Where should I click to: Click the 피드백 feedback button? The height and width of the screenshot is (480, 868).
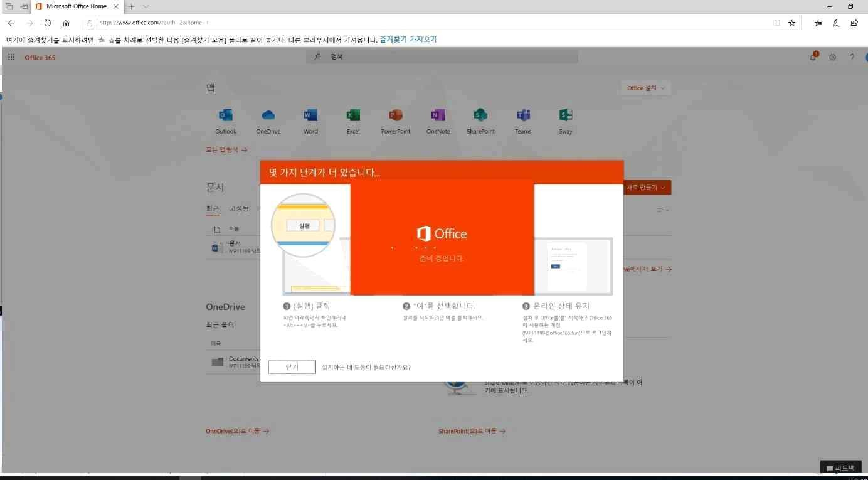click(840, 467)
